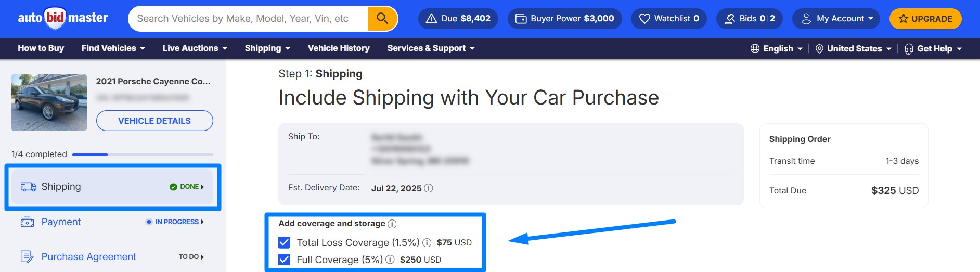Click the 1/4 completed progress bar
The image size is (980, 272).
point(143,154)
